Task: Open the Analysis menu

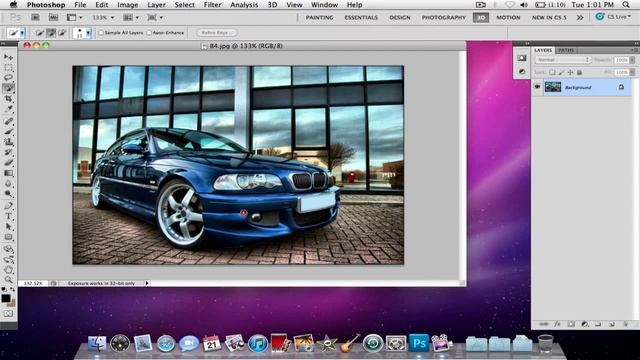Action: (244, 5)
